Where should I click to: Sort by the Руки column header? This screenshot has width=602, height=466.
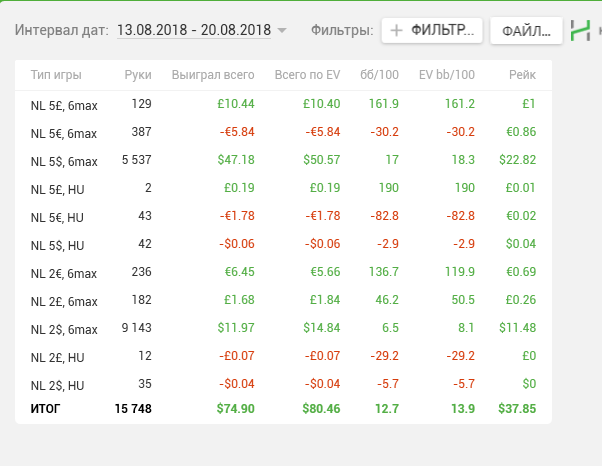tap(138, 75)
